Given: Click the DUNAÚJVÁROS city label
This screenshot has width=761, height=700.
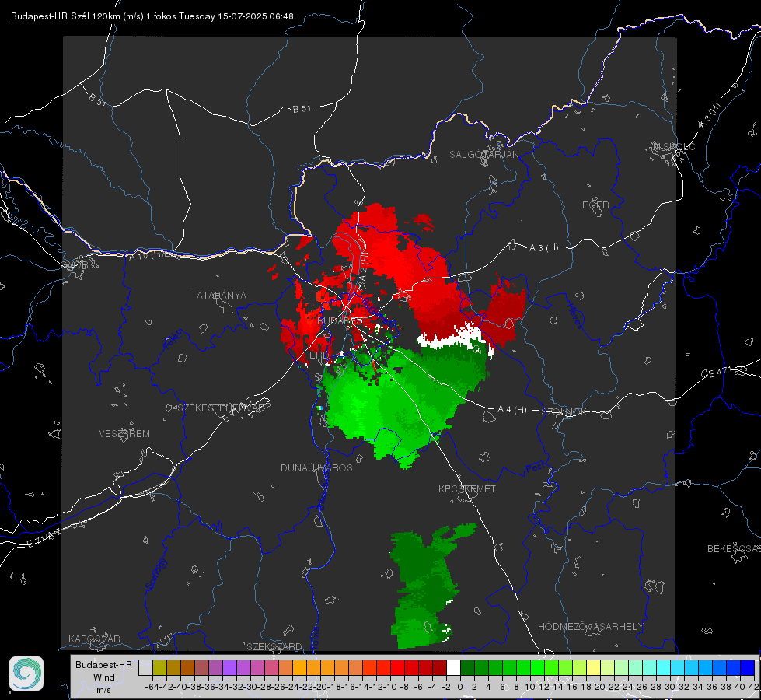Looking at the screenshot, I should 316,467.
